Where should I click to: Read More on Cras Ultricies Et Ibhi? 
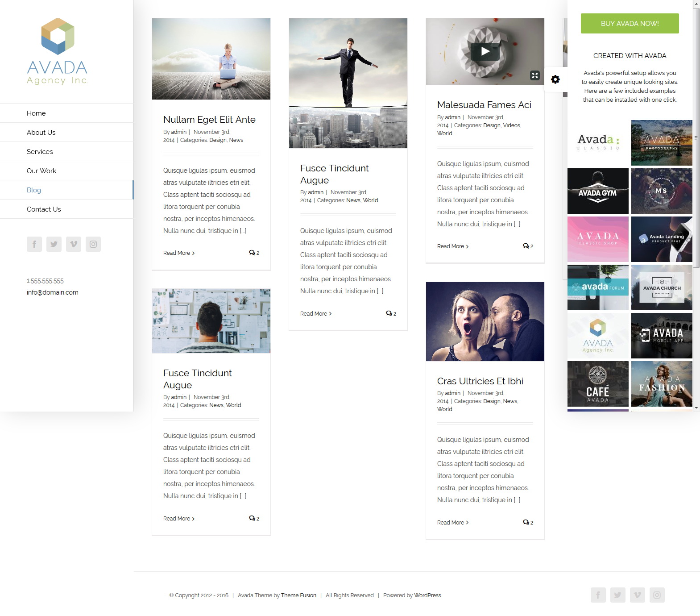click(x=453, y=523)
